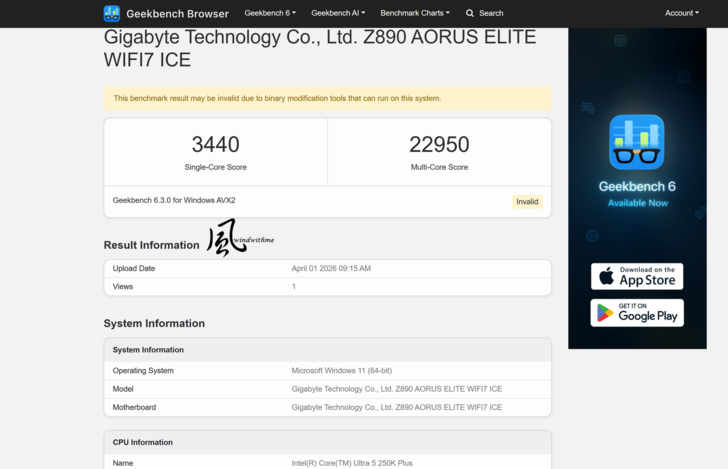The image size is (728, 469).
Task: Click the invalid benchmark warning banner
Action: pos(328,98)
